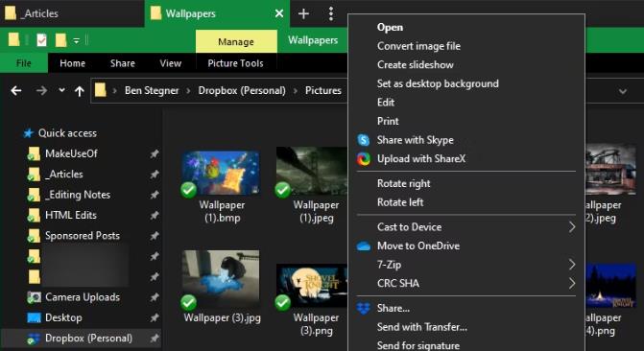Open the Picture Tools ribbon tab
The height and width of the screenshot is (351, 644).
pos(236,63)
